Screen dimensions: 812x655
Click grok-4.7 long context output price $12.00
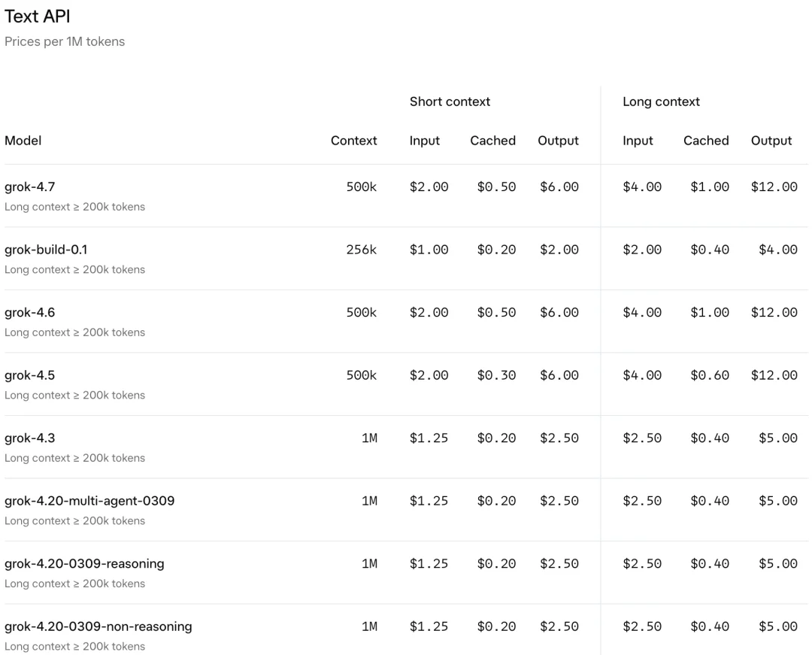click(x=774, y=187)
